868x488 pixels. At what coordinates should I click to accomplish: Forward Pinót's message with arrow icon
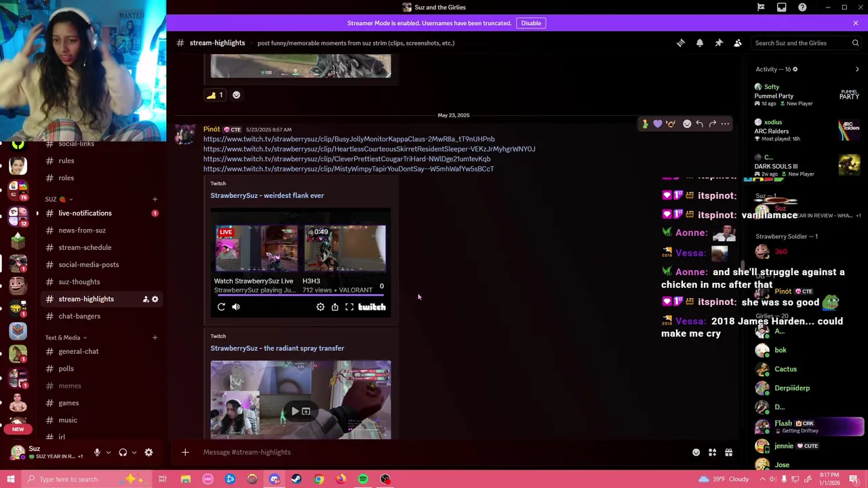pos(712,124)
